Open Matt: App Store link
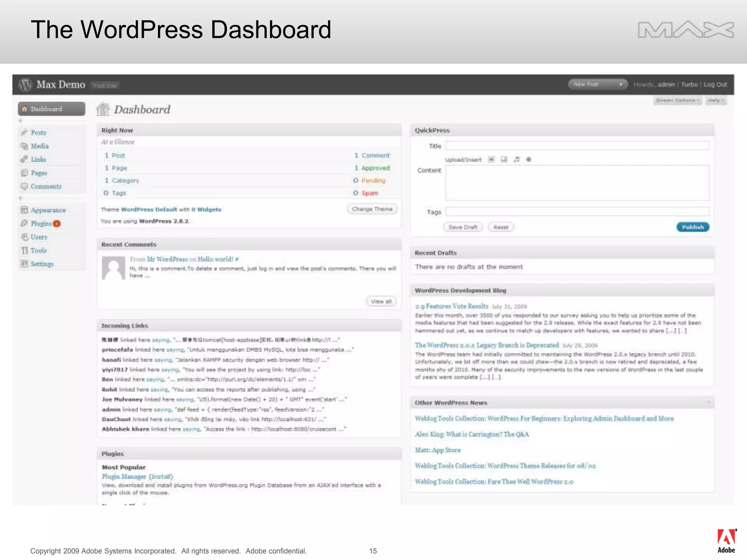 (438, 450)
